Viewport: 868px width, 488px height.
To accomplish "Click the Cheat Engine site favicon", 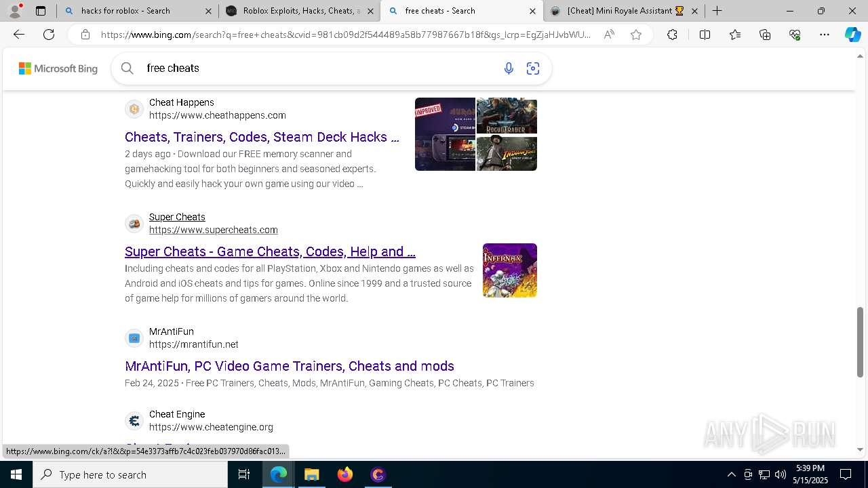I will pos(134,421).
